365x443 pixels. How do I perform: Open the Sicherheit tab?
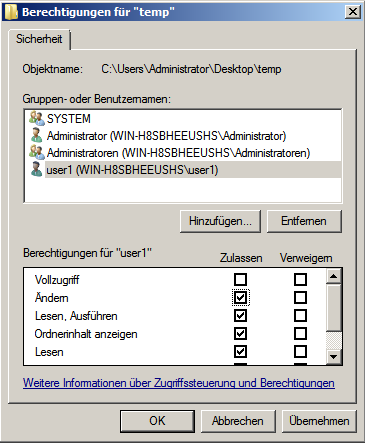pos(39,39)
